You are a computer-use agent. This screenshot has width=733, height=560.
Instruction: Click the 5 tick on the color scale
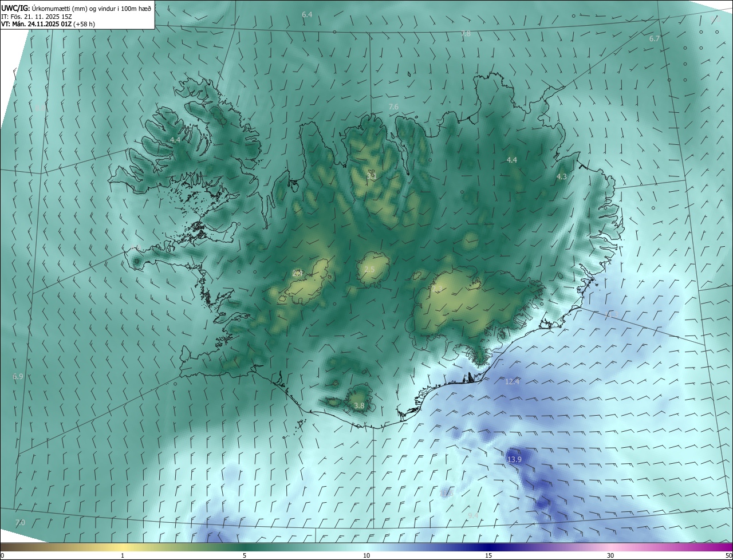click(245, 555)
